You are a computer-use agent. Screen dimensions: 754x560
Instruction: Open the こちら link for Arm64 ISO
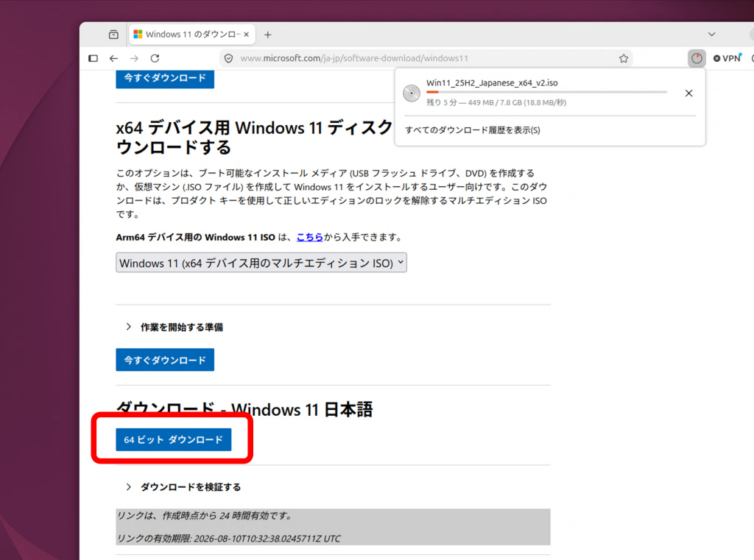click(310, 237)
